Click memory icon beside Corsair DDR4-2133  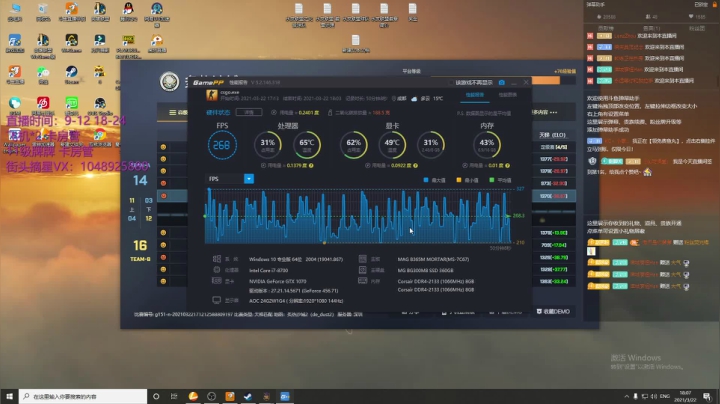click(x=363, y=281)
